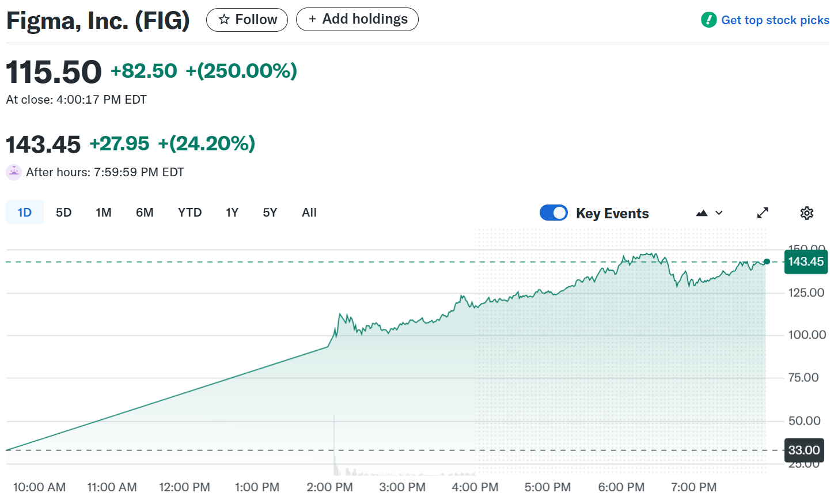The image size is (834, 504).
Task: Click the volume spike bar near 2:00 PM
Action: coord(334,445)
